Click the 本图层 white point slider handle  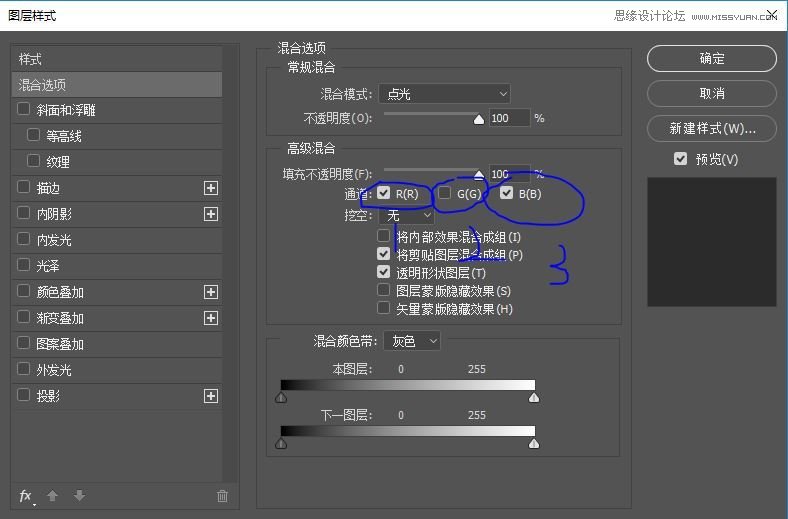tap(534, 398)
